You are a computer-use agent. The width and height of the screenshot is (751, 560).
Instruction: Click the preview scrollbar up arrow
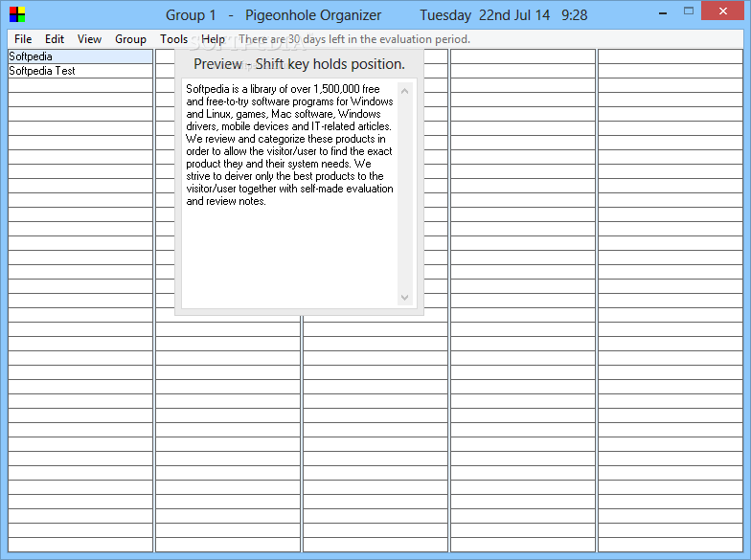tap(404, 91)
